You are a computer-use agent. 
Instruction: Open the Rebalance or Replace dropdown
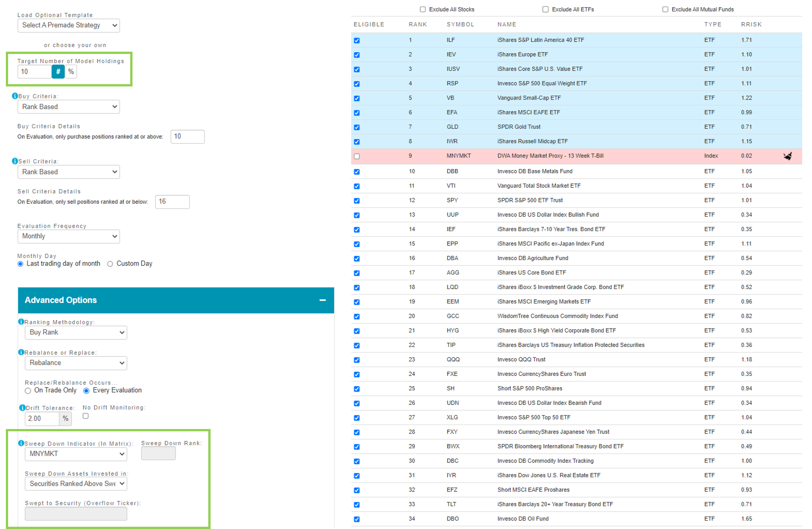76,363
